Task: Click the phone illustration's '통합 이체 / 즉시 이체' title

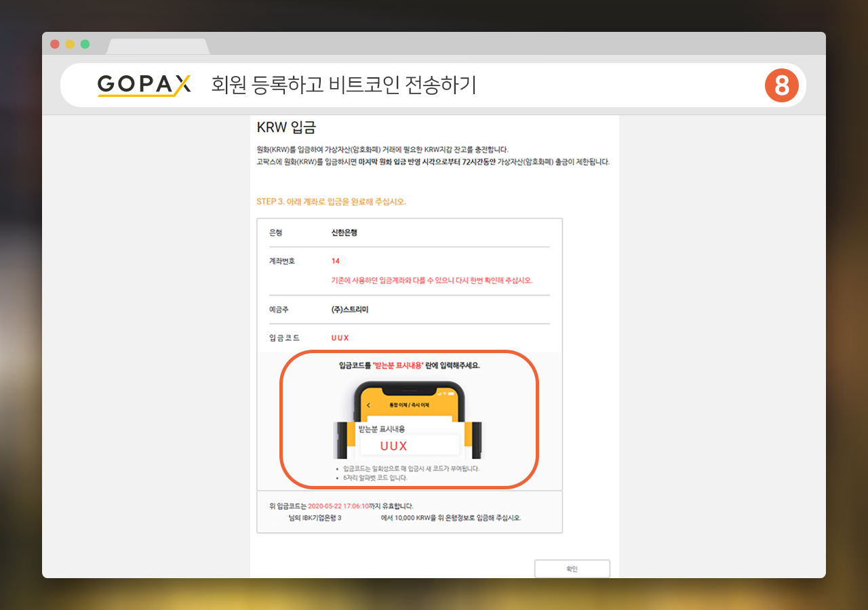Action: (x=409, y=405)
